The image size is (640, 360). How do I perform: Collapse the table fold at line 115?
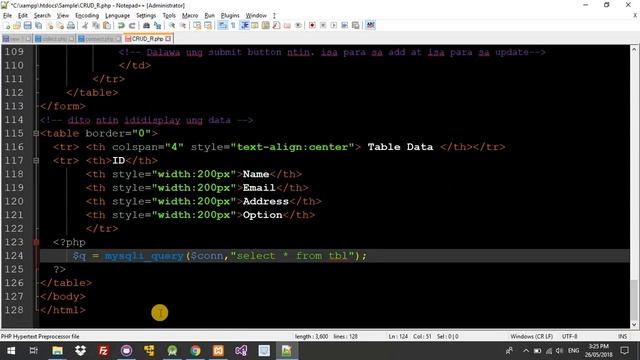pos(36,133)
